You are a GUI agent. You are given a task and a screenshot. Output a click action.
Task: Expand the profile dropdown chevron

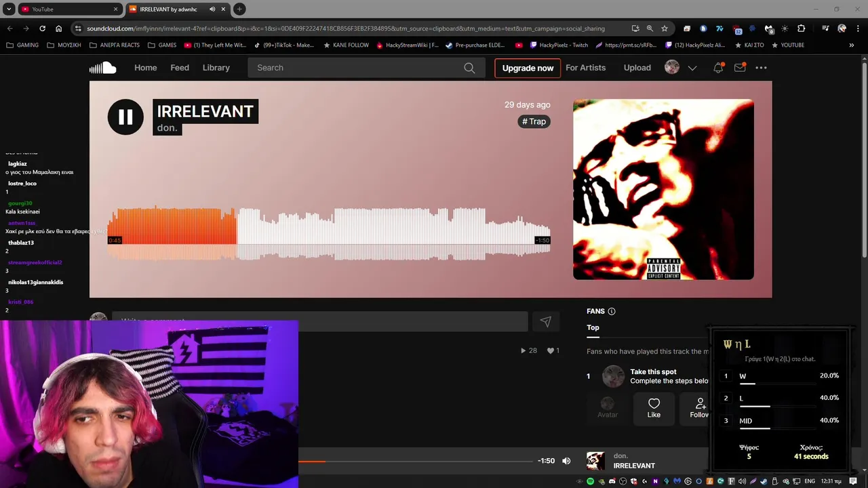(692, 68)
